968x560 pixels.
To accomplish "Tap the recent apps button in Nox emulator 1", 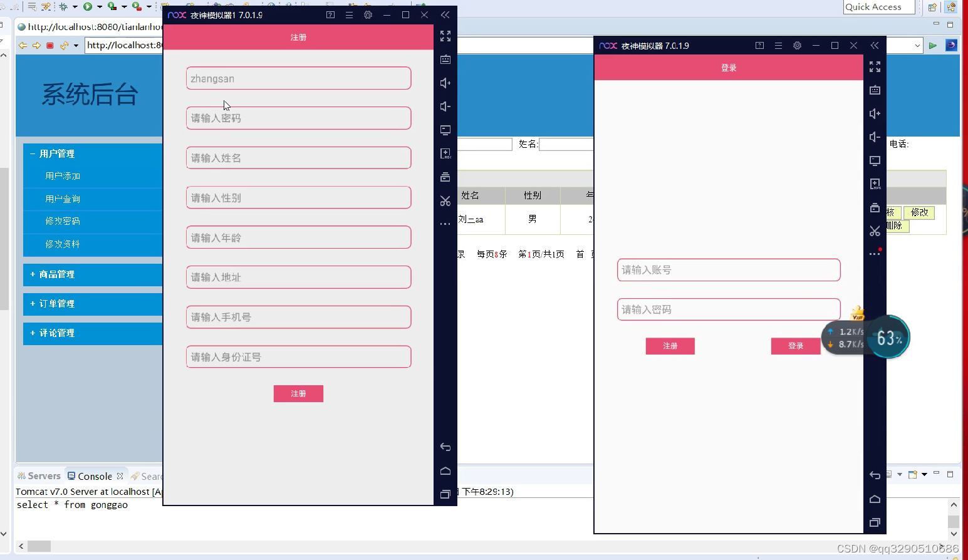I will (x=445, y=494).
